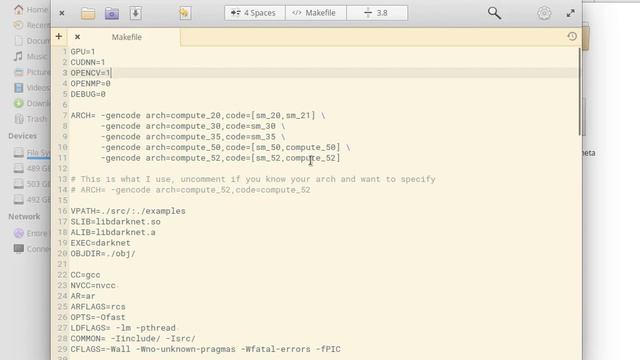Click the CUDNN=1 line
Screen dimensions: 640x360
pos(88,62)
